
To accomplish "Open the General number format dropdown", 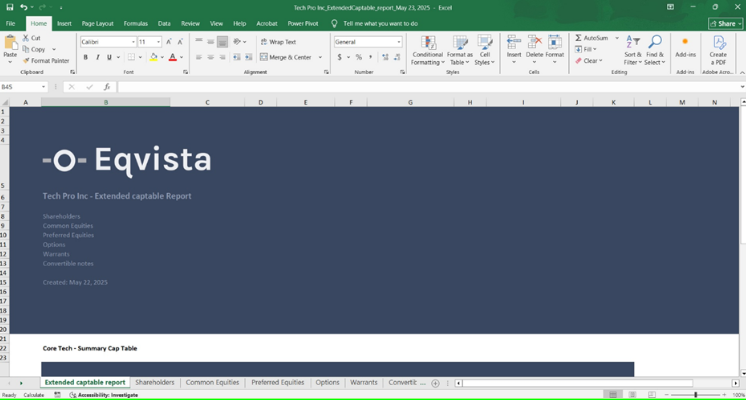I will (x=399, y=42).
